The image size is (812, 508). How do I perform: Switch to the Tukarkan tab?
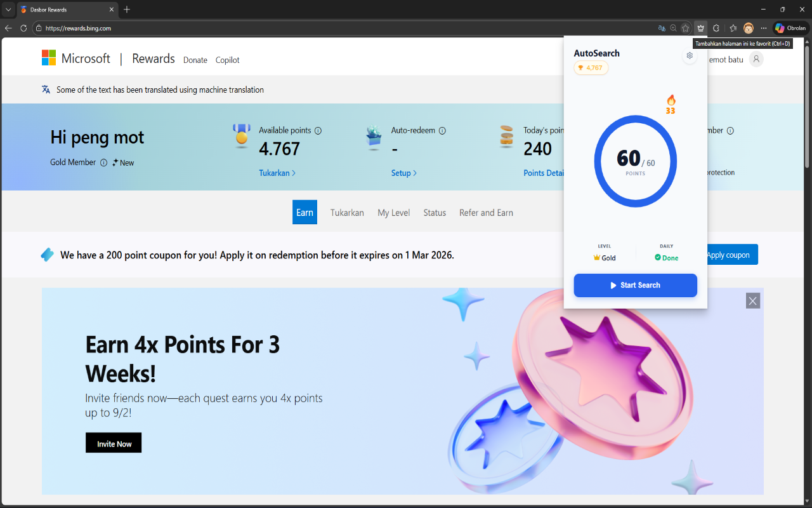click(347, 213)
